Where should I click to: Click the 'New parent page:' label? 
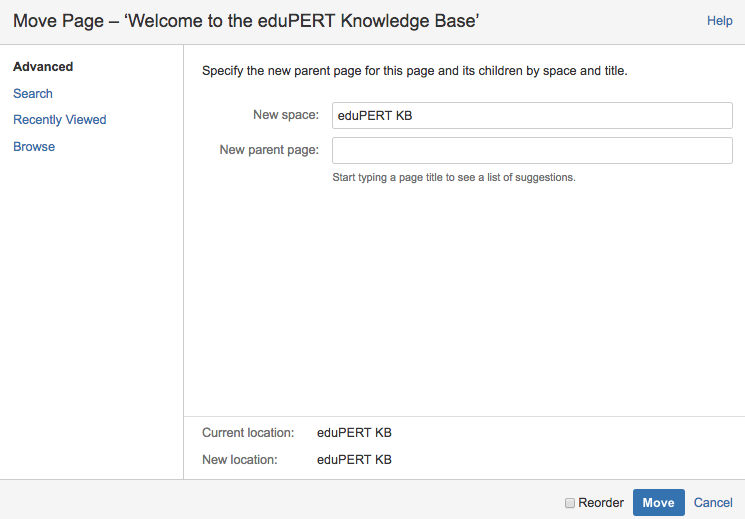269,150
